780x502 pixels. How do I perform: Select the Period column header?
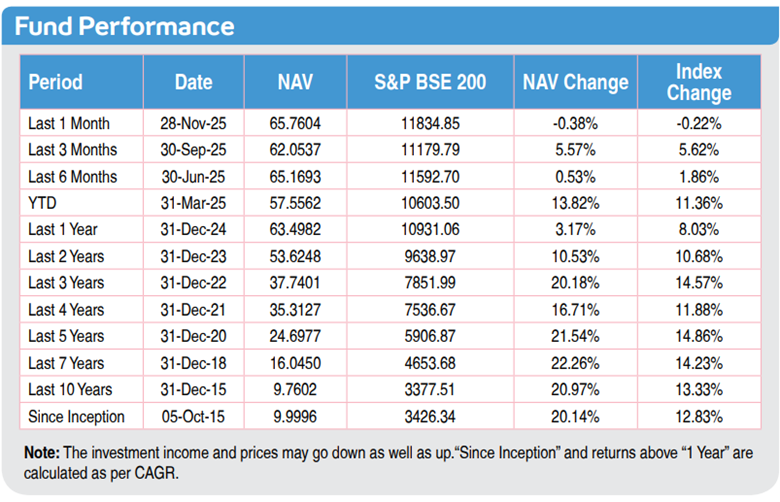56,82
